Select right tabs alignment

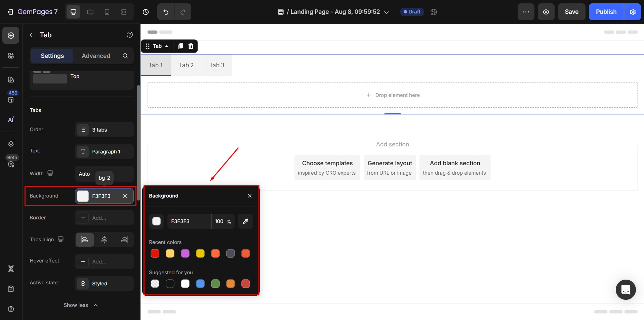tap(124, 240)
